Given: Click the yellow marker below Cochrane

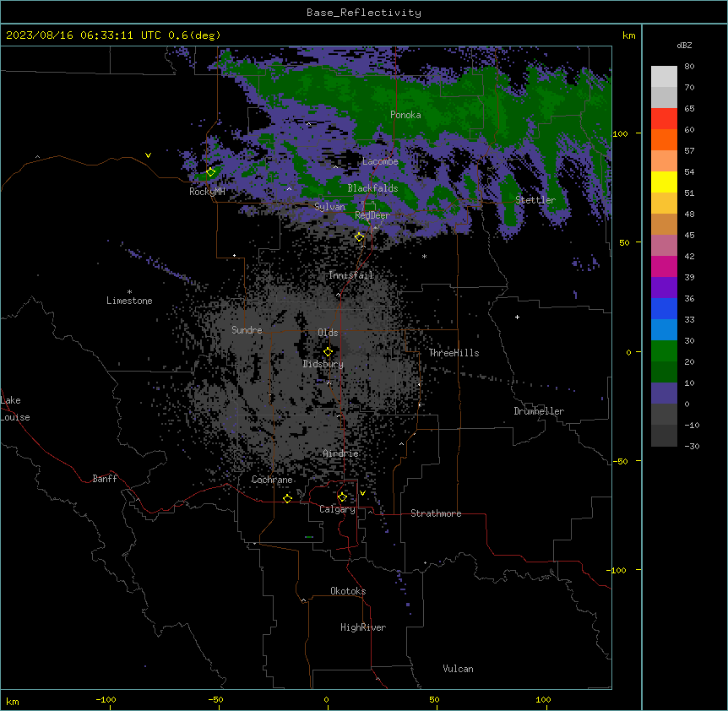Looking at the screenshot, I should click(287, 498).
